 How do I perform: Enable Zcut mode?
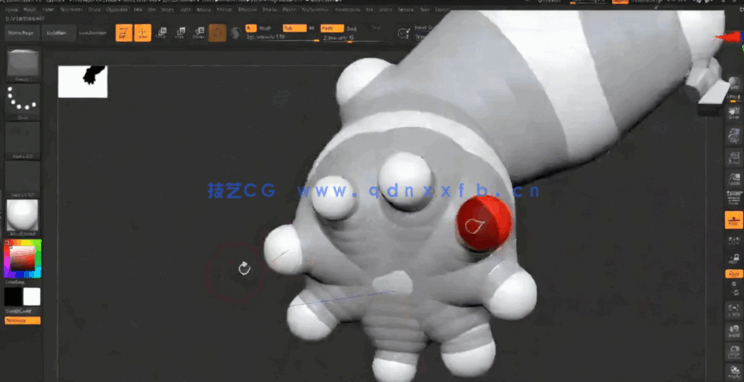376,28
